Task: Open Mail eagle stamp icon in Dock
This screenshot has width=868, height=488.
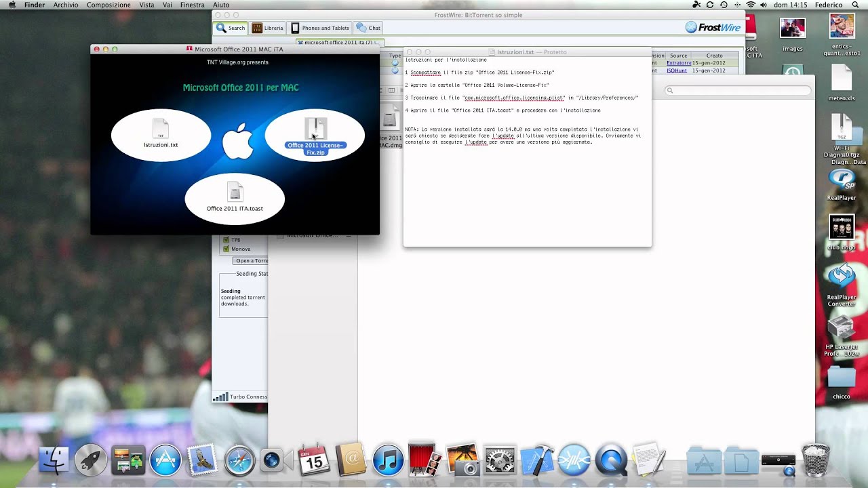Action: click(202, 461)
